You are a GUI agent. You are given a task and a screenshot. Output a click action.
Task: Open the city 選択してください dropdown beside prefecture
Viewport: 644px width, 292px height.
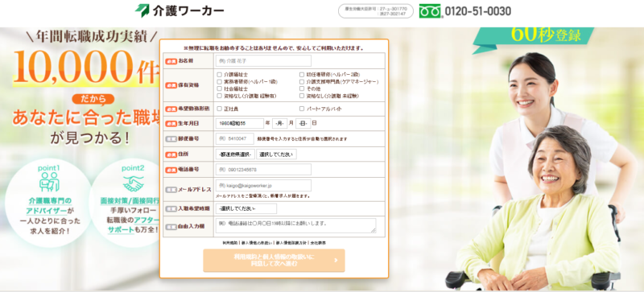tap(276, 154)
